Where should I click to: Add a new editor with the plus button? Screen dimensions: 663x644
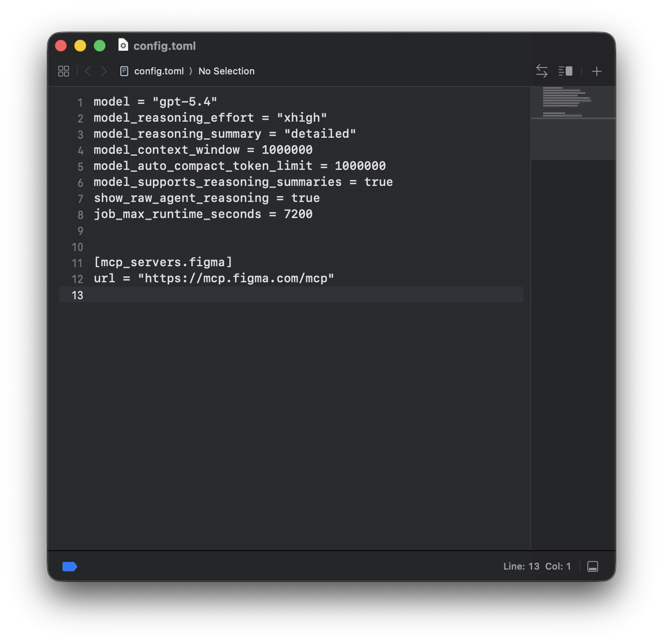click(x=597, y=71)
